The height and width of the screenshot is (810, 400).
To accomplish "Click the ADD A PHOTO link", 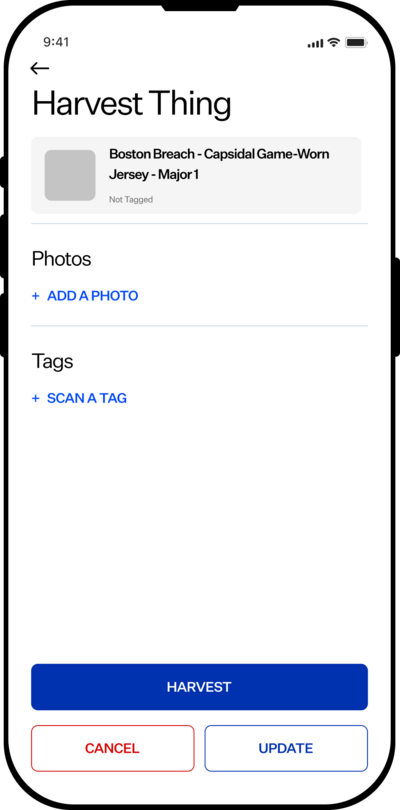I will 93,296.
